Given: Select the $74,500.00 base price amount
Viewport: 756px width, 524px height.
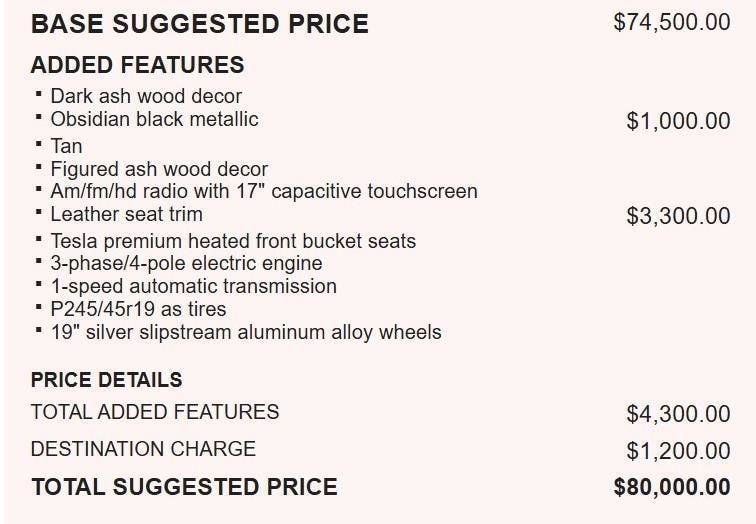Looking at the screenshot, I should (x=672, y=22).
